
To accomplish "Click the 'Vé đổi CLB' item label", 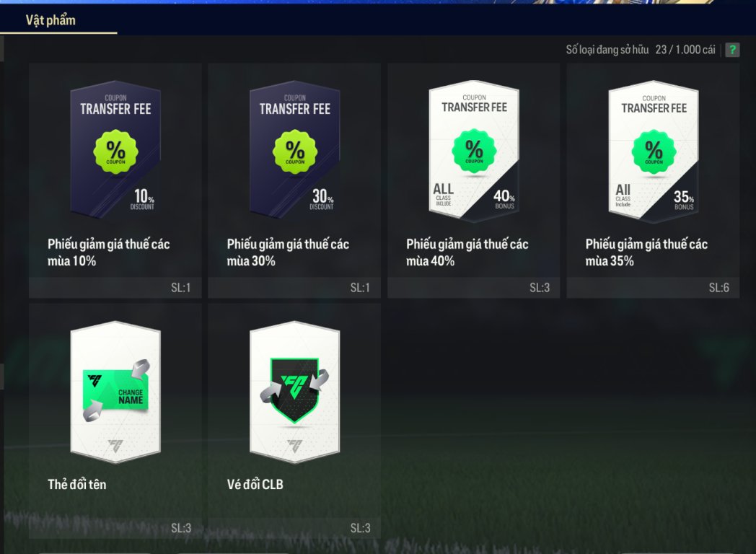I will coord(255,484).
